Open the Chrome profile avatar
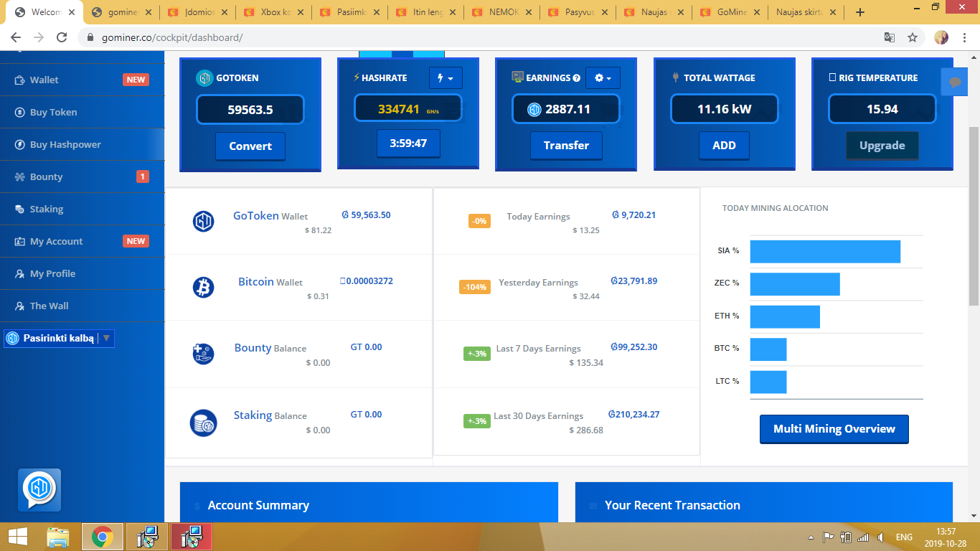Viewport: 980px width, 551px height. tap(941, 37)
